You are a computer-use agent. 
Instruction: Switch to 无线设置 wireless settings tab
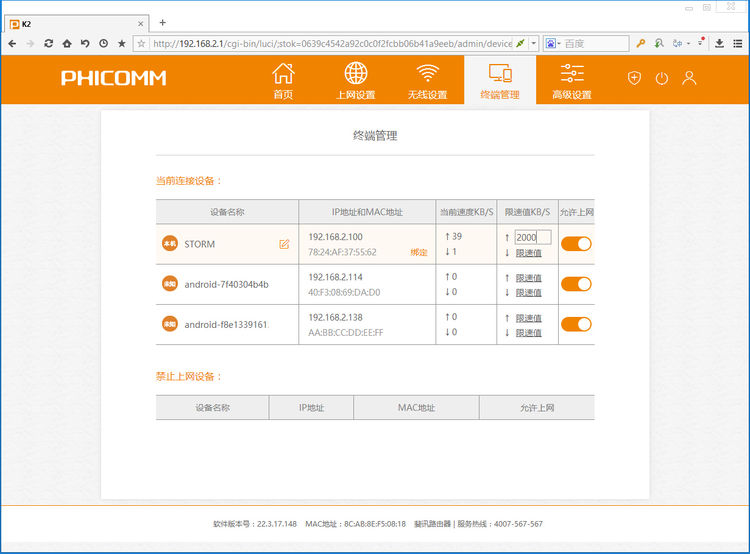point(428,81)
